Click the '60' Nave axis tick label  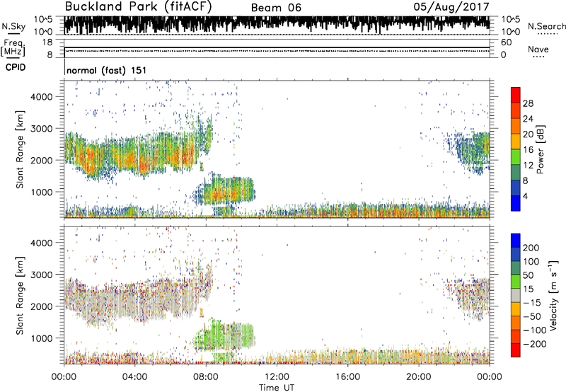coord(506,42)
